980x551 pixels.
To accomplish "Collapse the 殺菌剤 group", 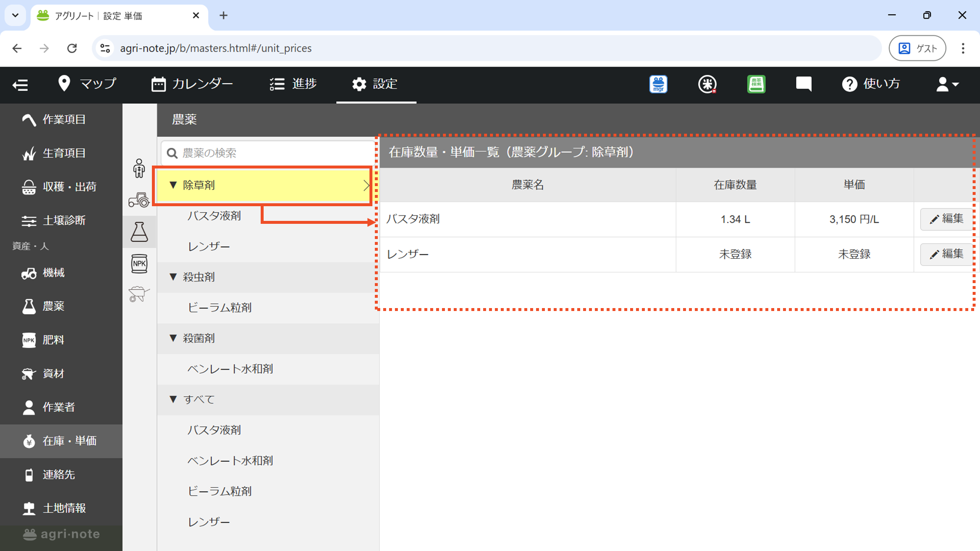I will pos(173,338).
